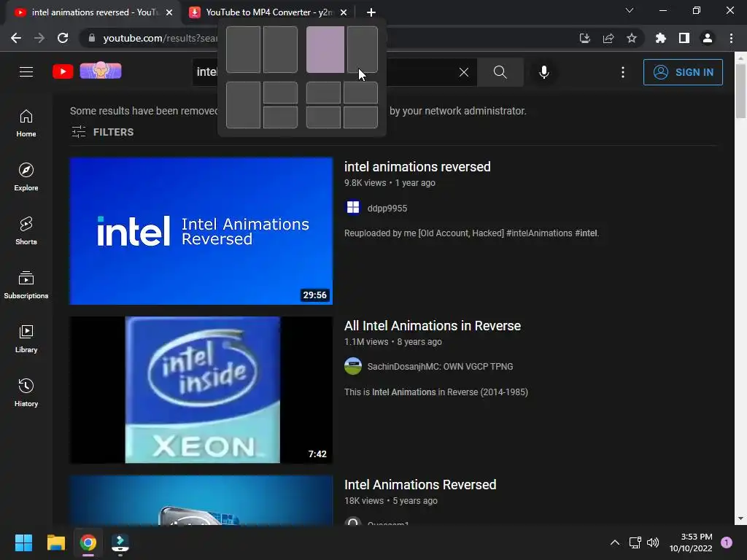The image size is (747, 560).
Task: Open the FILTERS options
Action: click(102, 132)
